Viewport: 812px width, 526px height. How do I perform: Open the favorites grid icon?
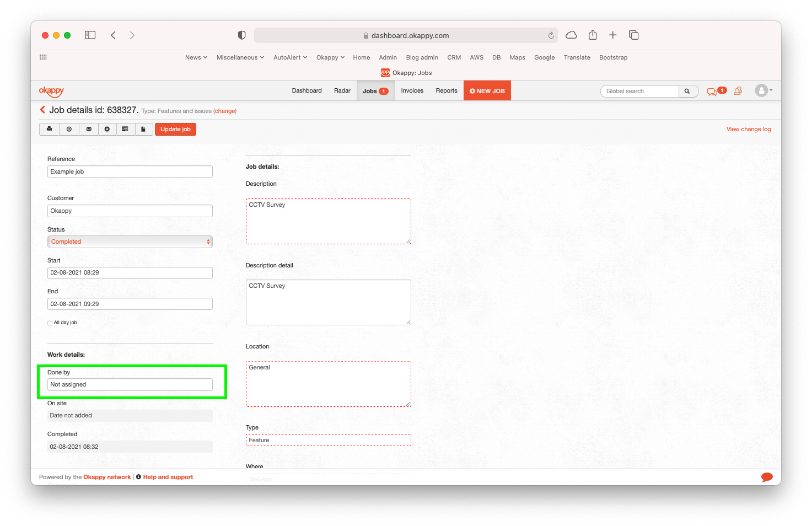point(43,57)
